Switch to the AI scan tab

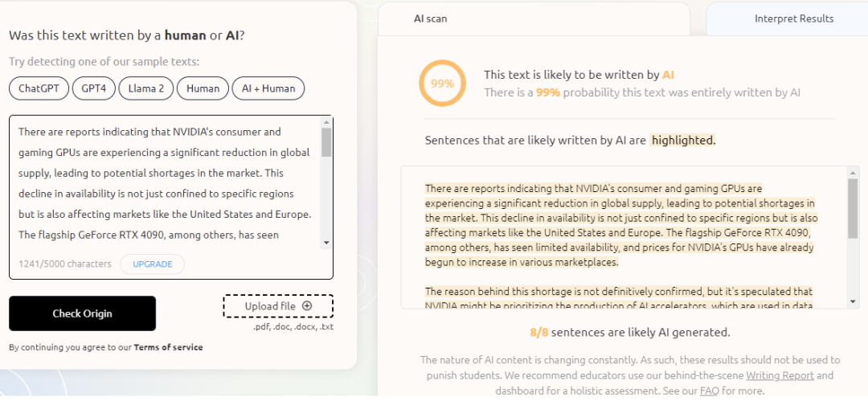[430, 18]
